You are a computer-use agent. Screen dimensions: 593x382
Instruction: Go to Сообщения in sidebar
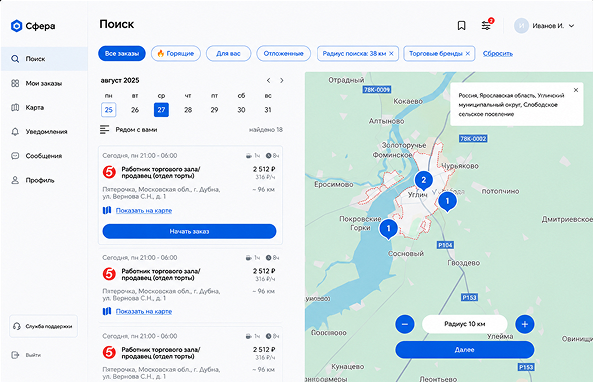point(44,156)
